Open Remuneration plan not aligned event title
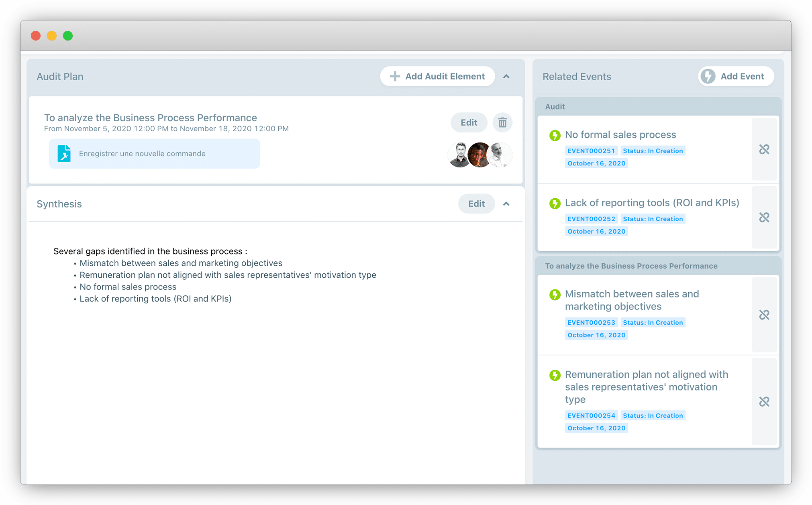The height and width of the screenshot is (505, 812). pyautogui.click(x=647, y=387)
